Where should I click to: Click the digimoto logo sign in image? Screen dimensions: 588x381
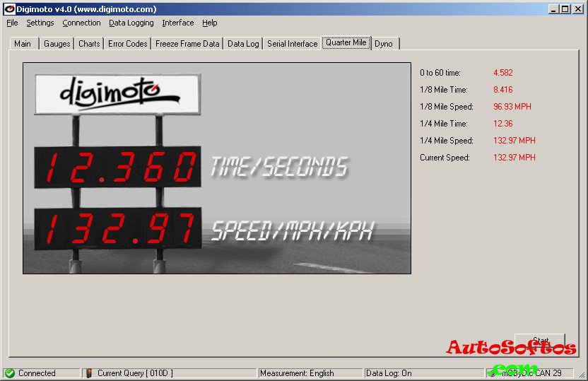coord(118,94)
